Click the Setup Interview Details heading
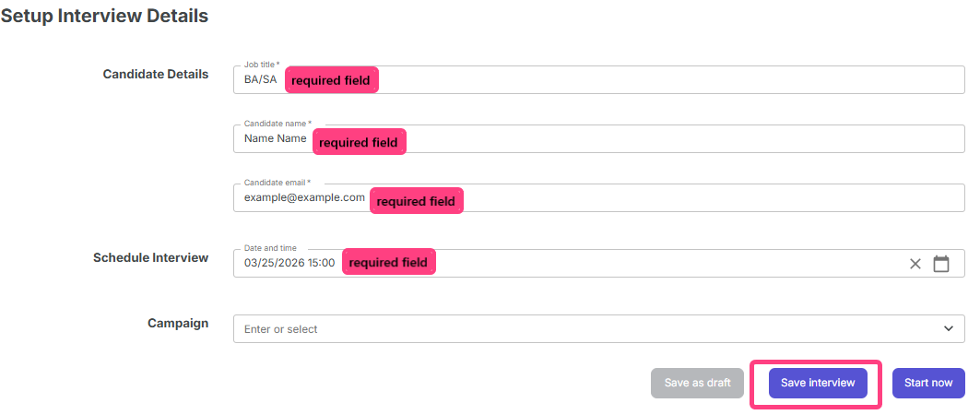 [104, 16]
